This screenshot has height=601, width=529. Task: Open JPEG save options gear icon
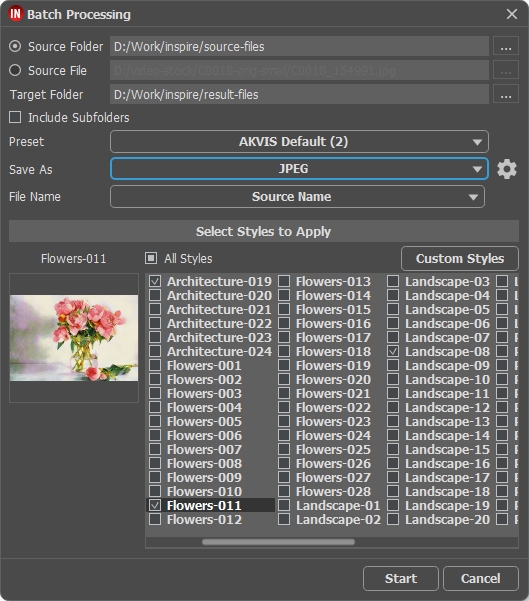click(507, 169)
